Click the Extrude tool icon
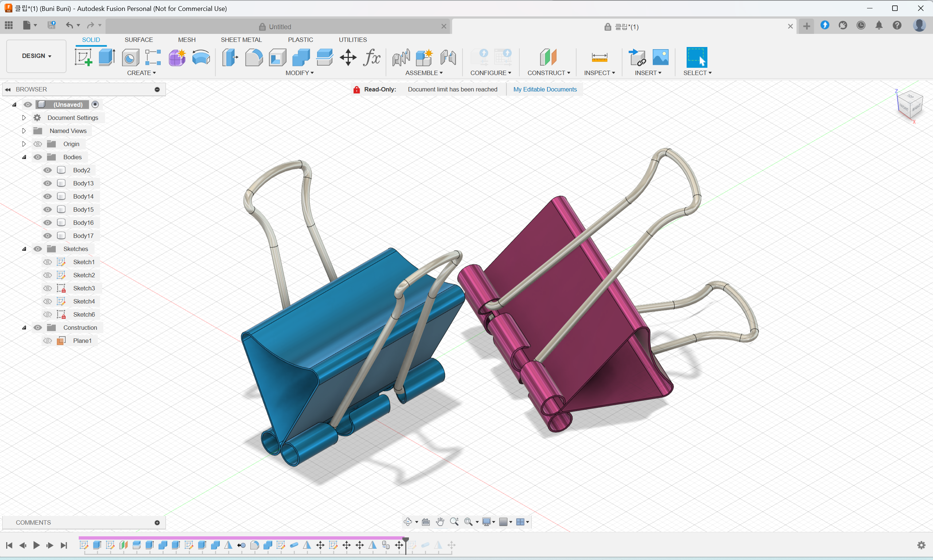 107,57
